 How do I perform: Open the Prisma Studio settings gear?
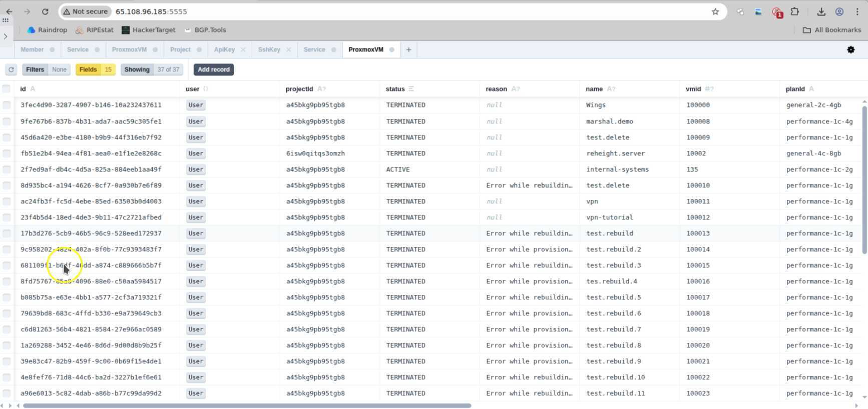tap(850, 49)
